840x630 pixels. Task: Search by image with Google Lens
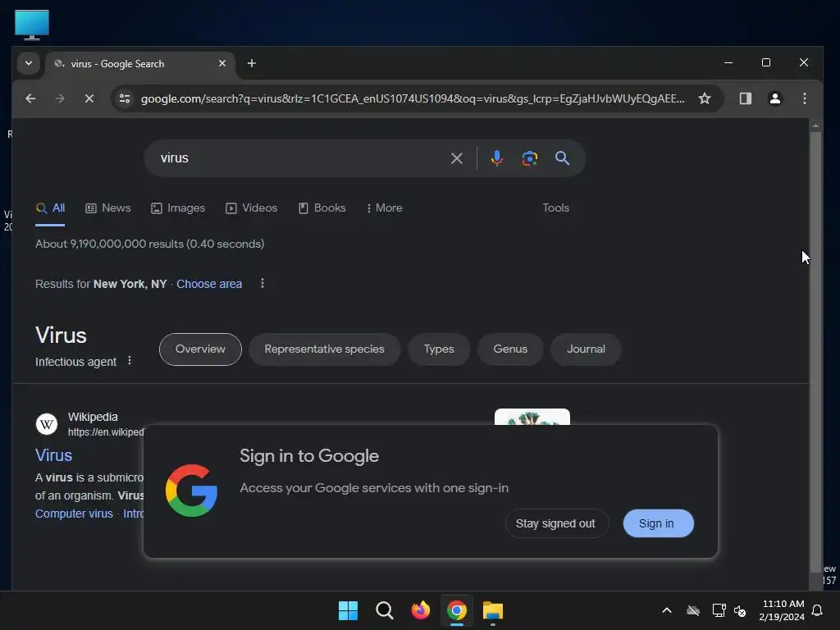coord(529,158)
